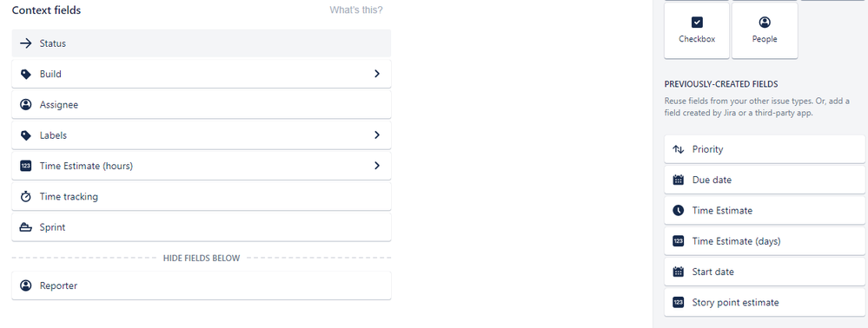Click the Assignee person icon

25,104
